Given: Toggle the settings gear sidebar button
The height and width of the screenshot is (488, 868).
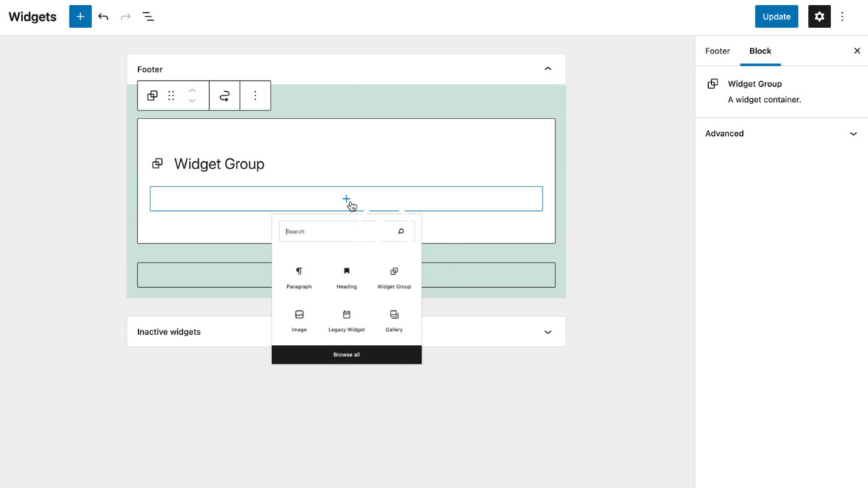Looking at the screenshot, I should pos(819,17).
